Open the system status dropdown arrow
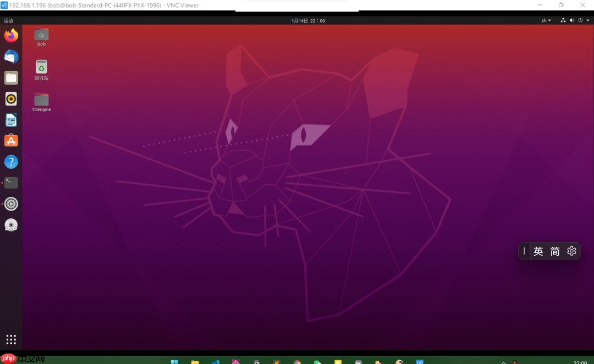594x364 pixels. click(x=588, y=20)
